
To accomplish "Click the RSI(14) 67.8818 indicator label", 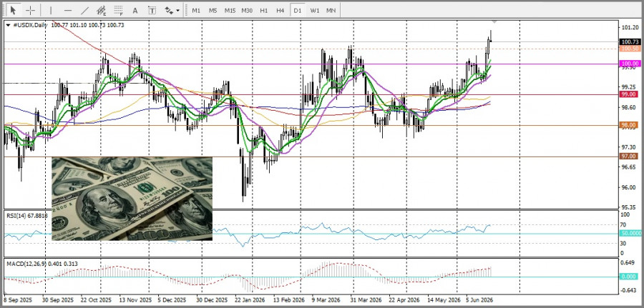I will pos(26,216).
